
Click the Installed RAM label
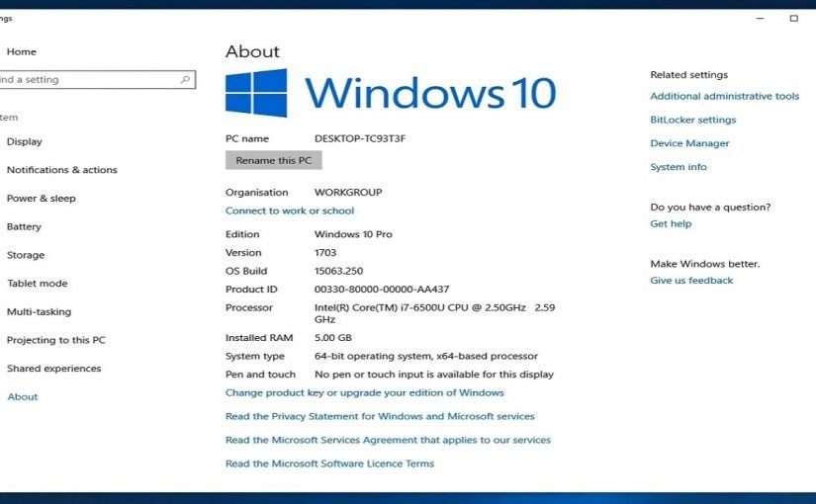pyautogui.click(x=259, y=338)
